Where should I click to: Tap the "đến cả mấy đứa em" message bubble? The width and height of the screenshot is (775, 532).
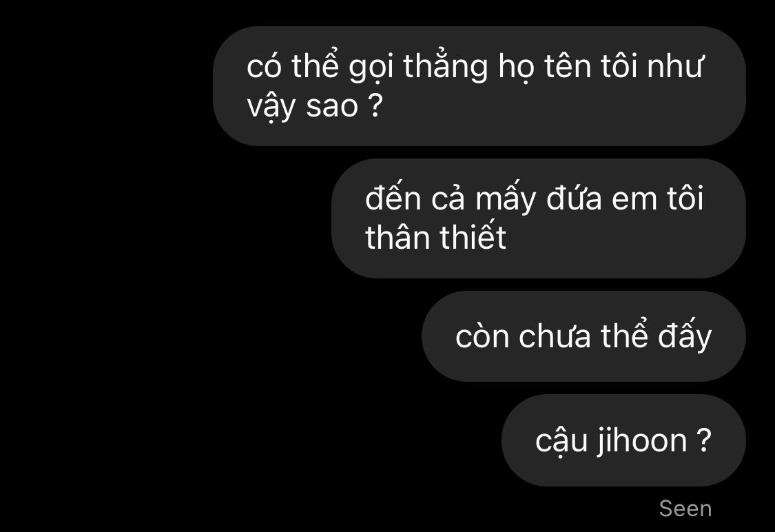pos(538,218)
